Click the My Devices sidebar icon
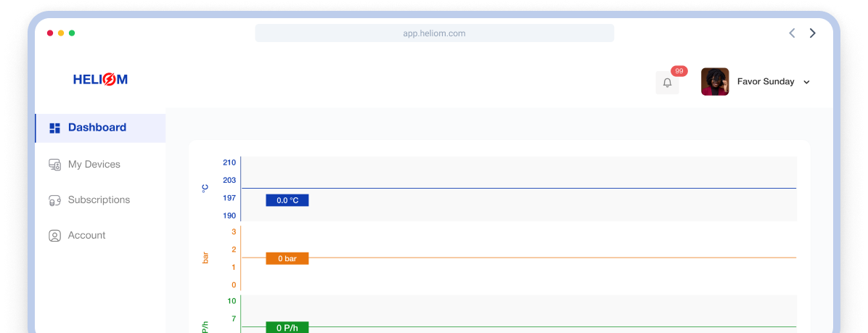The width and height of the screenshot is (868, 333). [x=54, y=165]
